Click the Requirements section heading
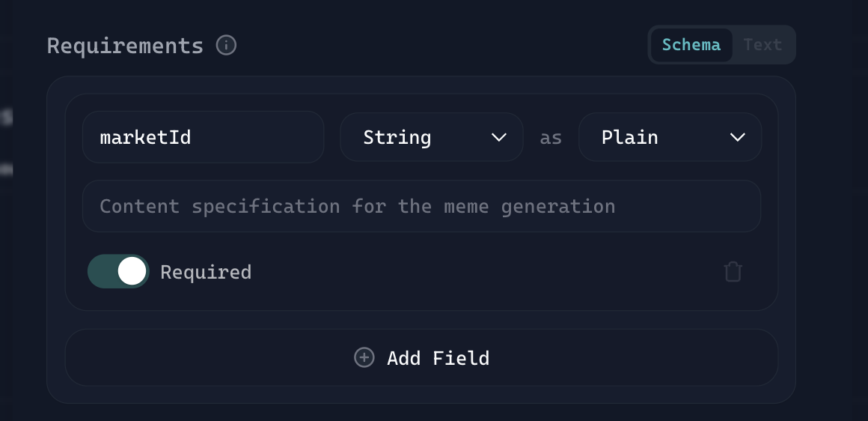Screen dimensions: 868x421 [x=125, y=46]
